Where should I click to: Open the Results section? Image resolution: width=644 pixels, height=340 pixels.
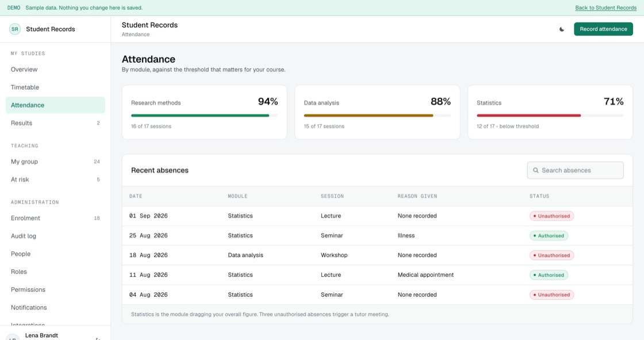[x=55, y=123]
